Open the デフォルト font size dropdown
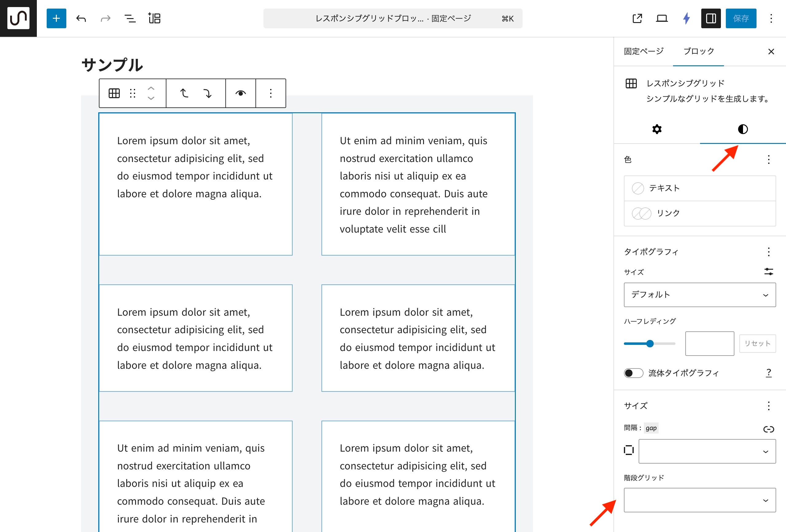786x532 pixels. tap(699, 295)
